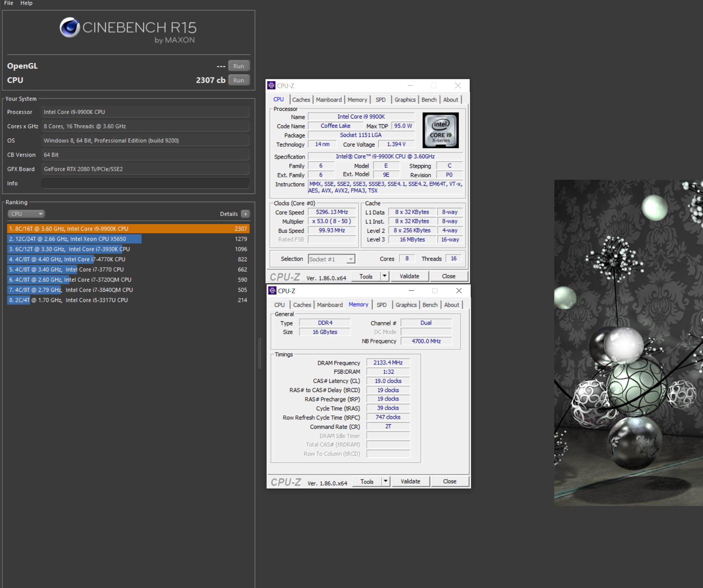703x588 pixels.
Task: Switch to SPD tab in lower CPU-Z
Action: (381, 305)
